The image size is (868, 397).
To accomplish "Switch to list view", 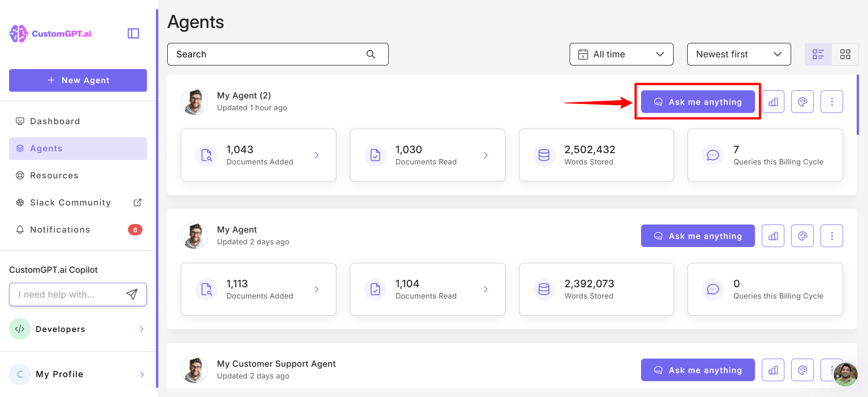I will [x=818, y=54].
